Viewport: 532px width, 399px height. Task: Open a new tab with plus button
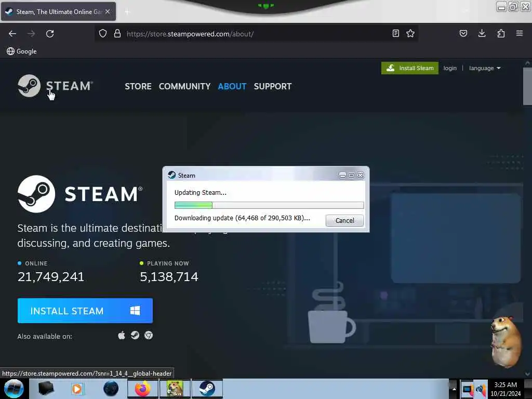click(x=127, y=12)
